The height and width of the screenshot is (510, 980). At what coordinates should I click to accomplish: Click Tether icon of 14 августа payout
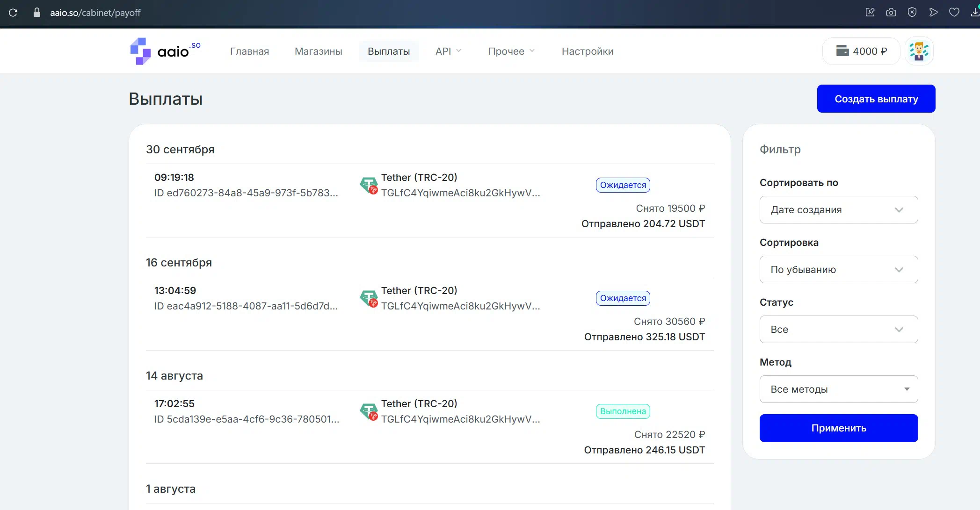click(x=369, y=411)
